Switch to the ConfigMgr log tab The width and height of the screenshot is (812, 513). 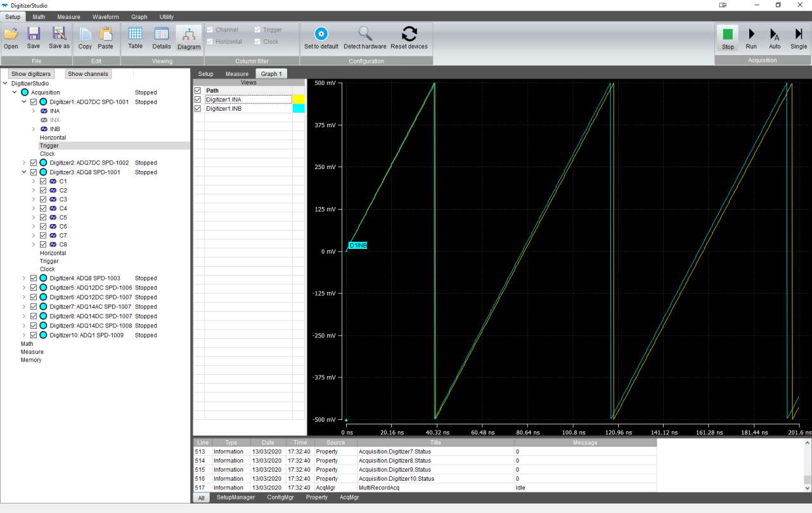point(280,498)
